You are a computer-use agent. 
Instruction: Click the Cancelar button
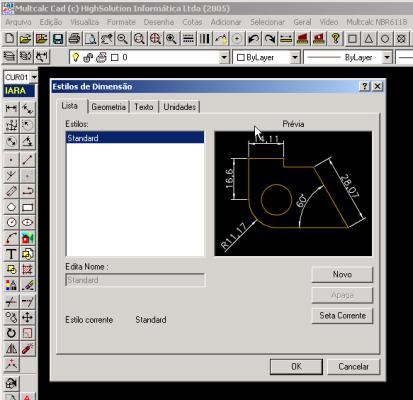tap(353, 367)
